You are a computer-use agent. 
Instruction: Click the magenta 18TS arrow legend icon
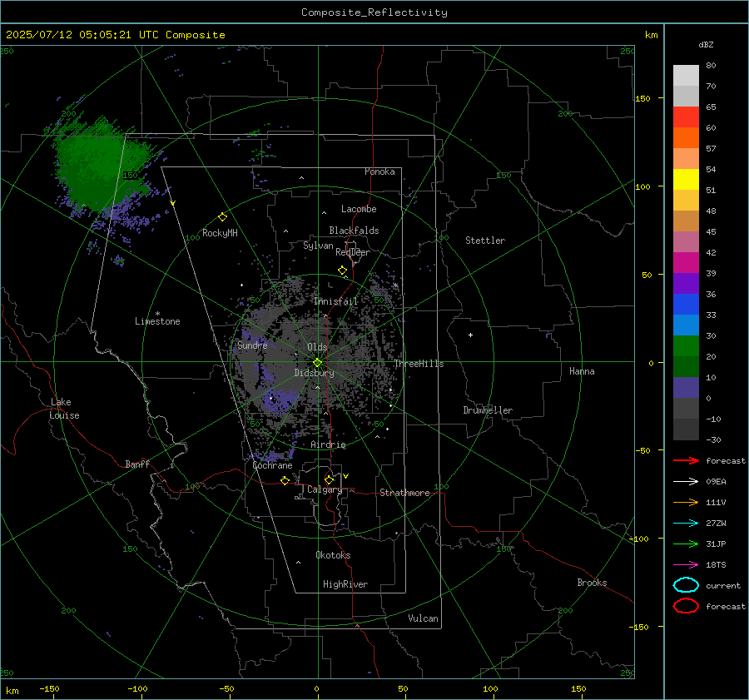coord(686,565)
